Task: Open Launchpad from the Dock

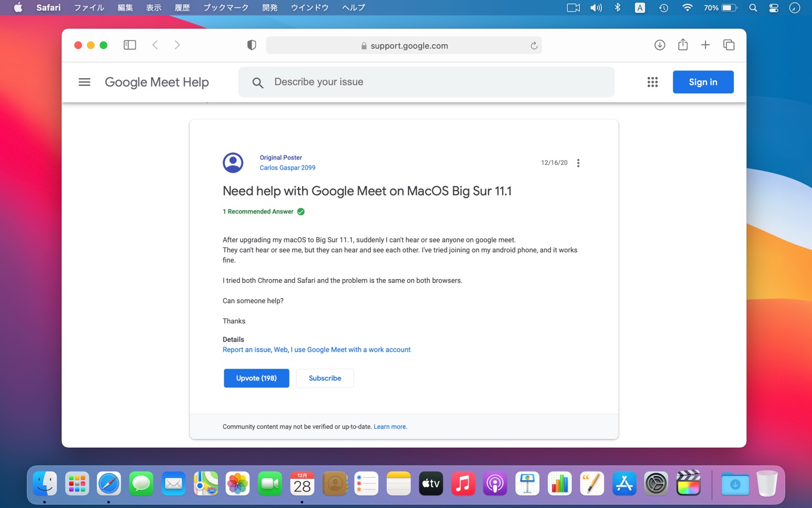Action: (77, 483)
